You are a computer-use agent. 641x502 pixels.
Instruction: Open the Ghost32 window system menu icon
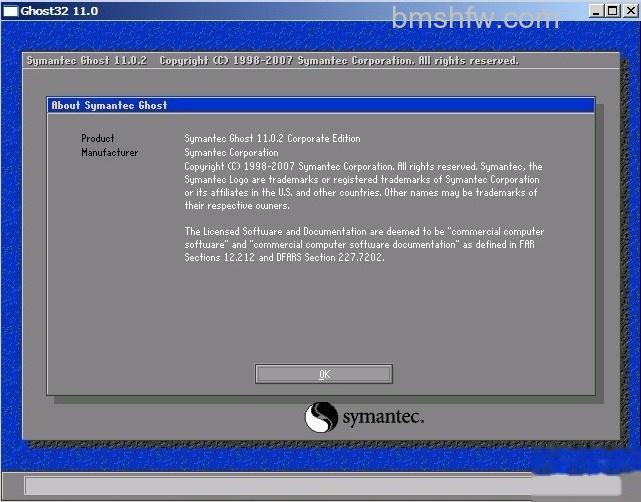pyautogui.click(x=10, y=11)
